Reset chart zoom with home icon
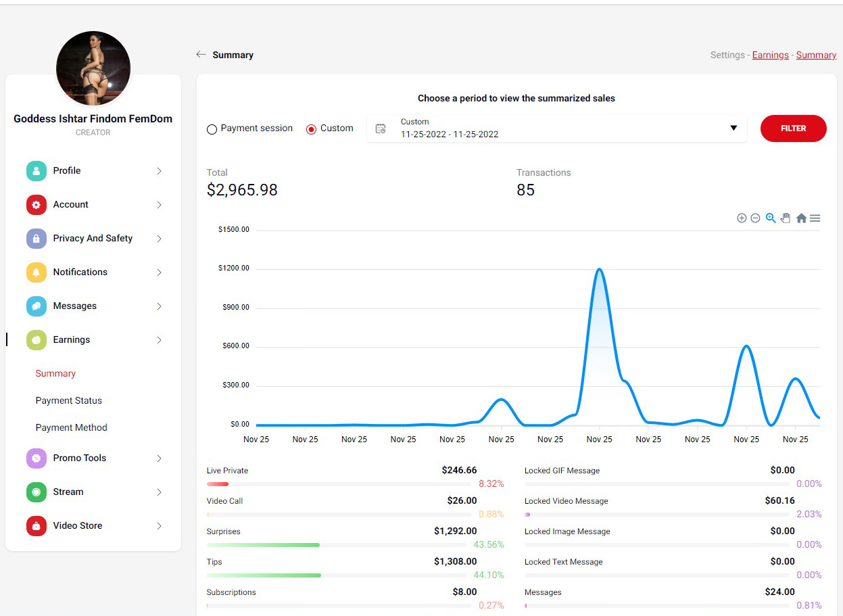 coord(801,218)
